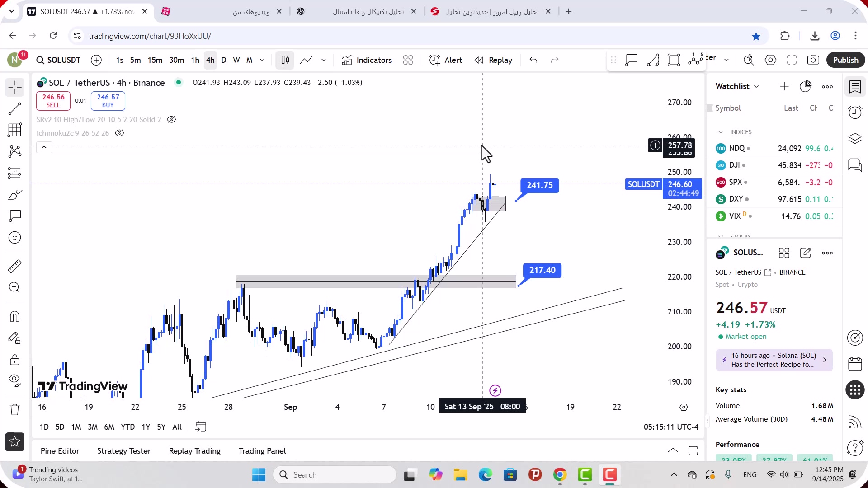Collapse the indicator legend arrow
The image size is (868, 488).
pos(44,147)
